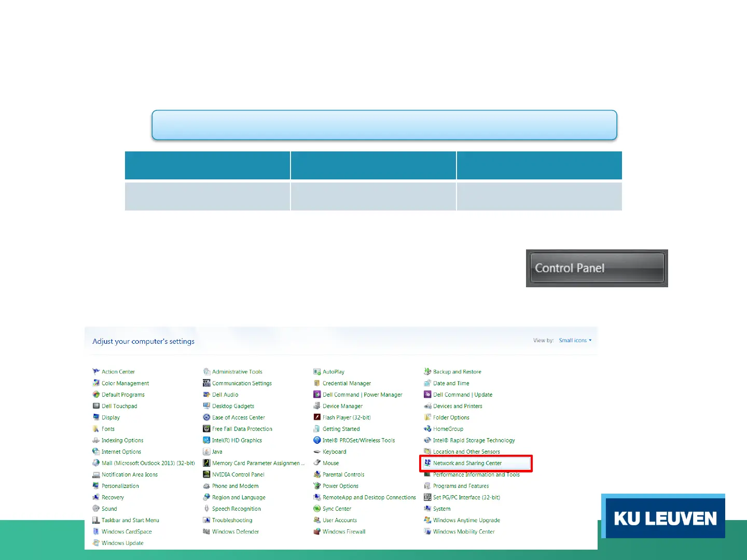The height and width of the screenshot is (560, 747).
Task: Open Devices and Printers link
Action: click(458, 406)
